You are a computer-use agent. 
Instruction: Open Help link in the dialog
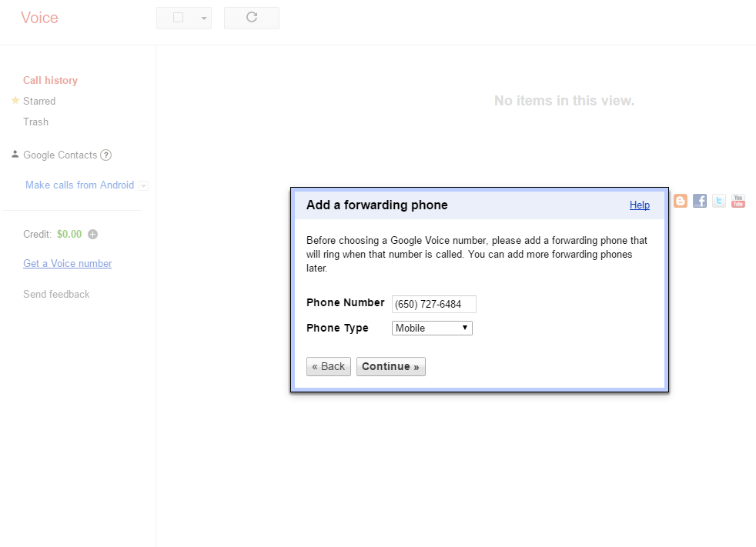pyautogui.click(x=639, y=205)
